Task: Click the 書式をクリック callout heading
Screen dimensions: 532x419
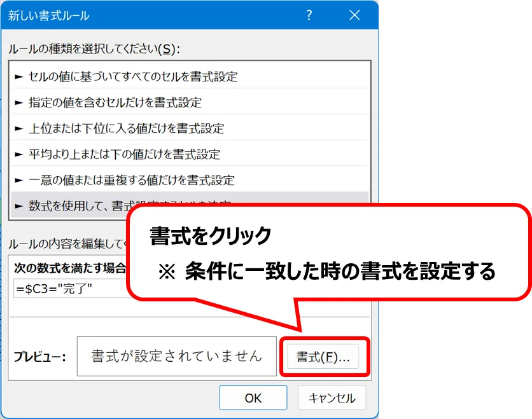Action: coord(211,237)
